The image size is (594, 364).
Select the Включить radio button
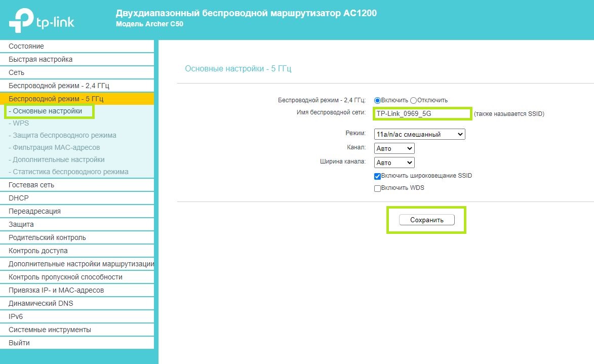(377, 100)
